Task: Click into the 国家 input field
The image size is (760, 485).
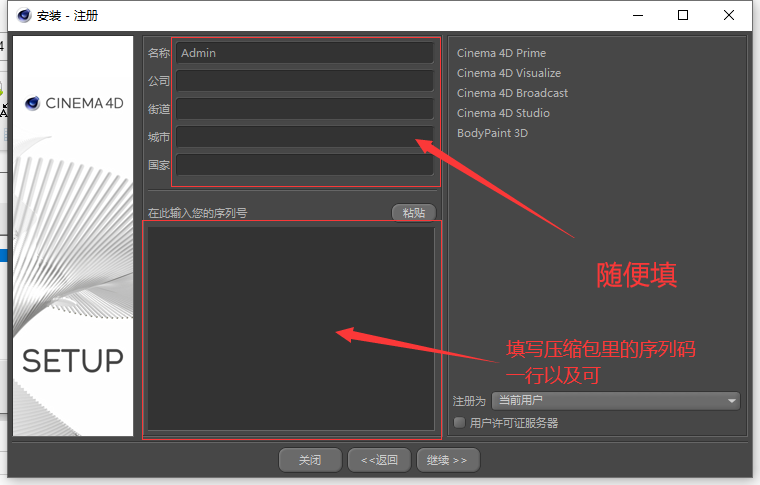Action: click(x=305, y=165)
